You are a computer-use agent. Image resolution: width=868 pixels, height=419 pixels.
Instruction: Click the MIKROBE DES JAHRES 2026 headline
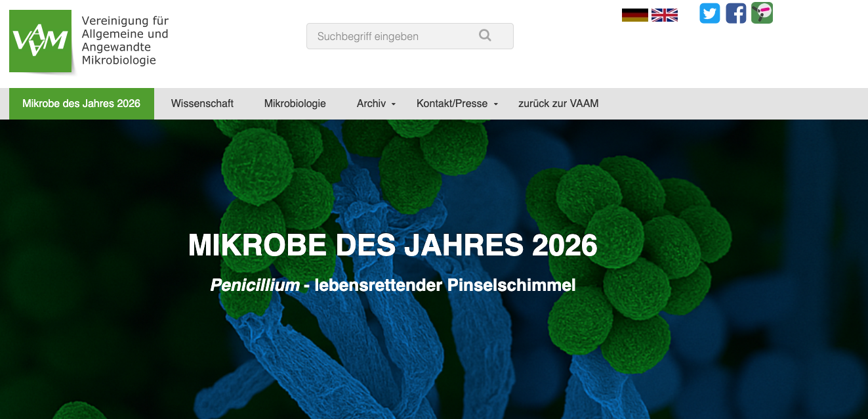point(392,245)
